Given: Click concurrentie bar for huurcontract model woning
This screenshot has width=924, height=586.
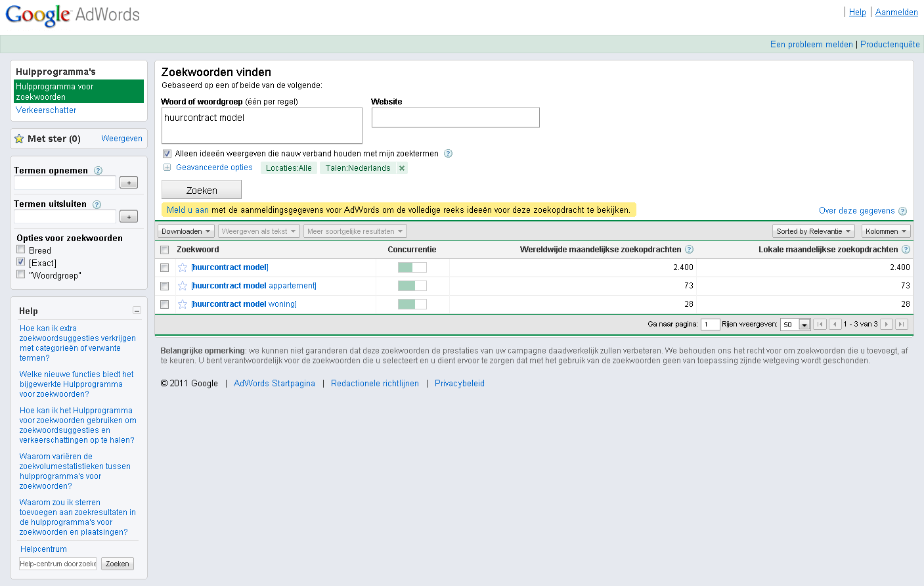Looking at the screenshot, I should click(412, 304).
